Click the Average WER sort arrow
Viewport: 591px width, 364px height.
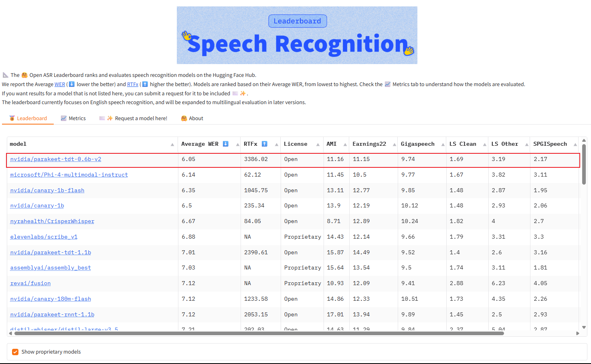point(237,145)
